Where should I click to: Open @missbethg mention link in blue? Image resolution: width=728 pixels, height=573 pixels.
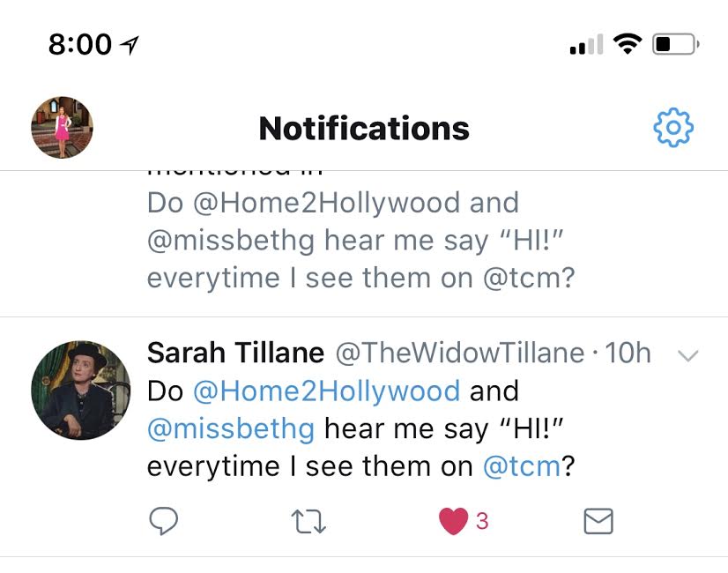point(231,428)
